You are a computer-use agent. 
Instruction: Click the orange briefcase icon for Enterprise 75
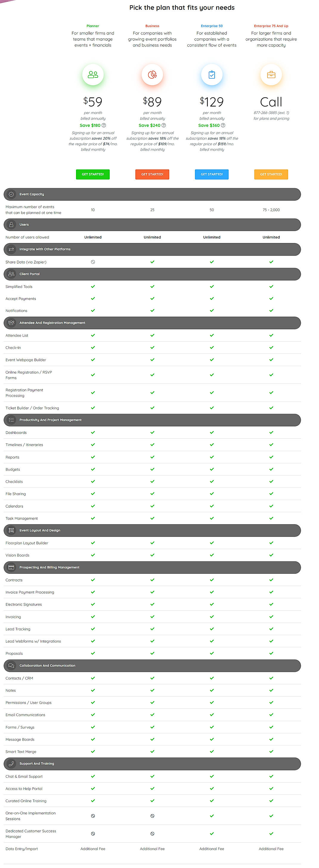tap(271, 74)
